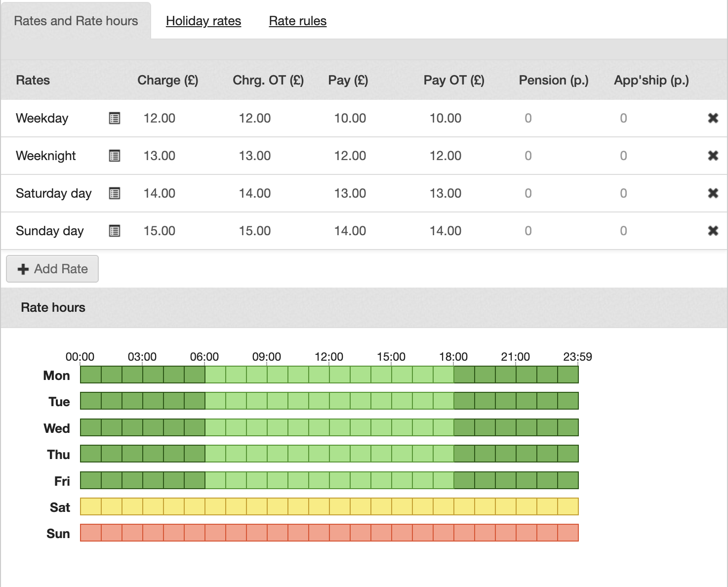Click the Add Rate button

point(52,269)
